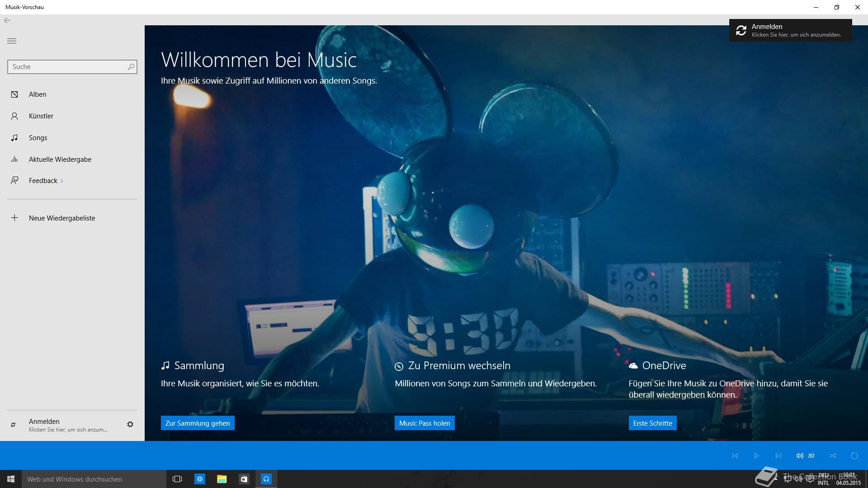Viewport: 868px width, 488px height.
Task: Click the Premium circle icon
Action: (399, 366)
